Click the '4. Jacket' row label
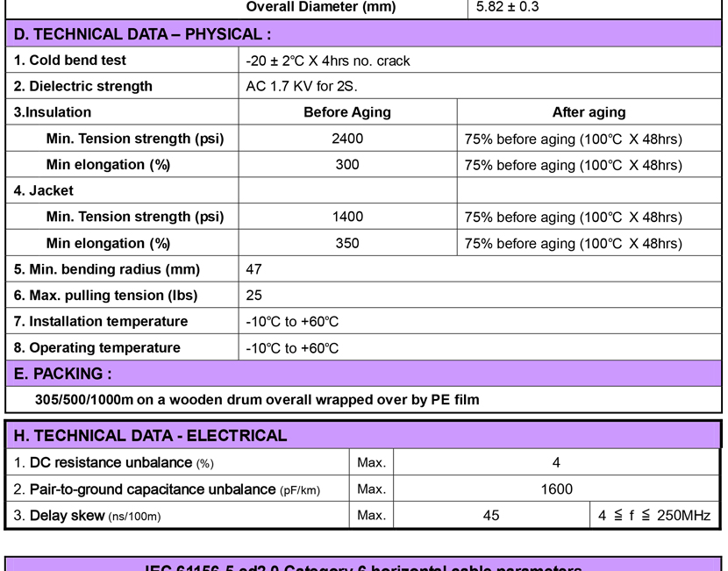The width and height of the screenshot is (728, 571). click(44, 190)
